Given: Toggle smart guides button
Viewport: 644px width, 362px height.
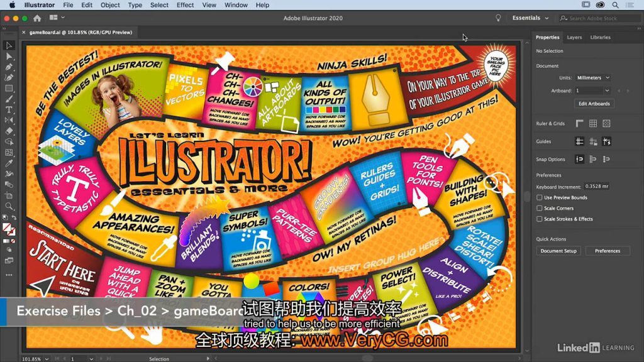Looking at the screenshot, I should tap(607, 141).
